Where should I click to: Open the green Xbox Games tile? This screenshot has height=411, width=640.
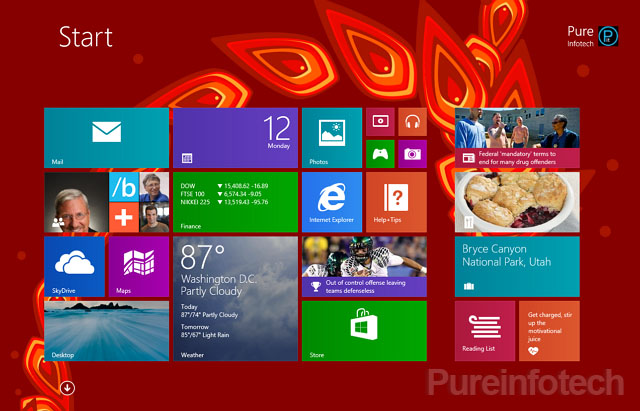point(380,153)
